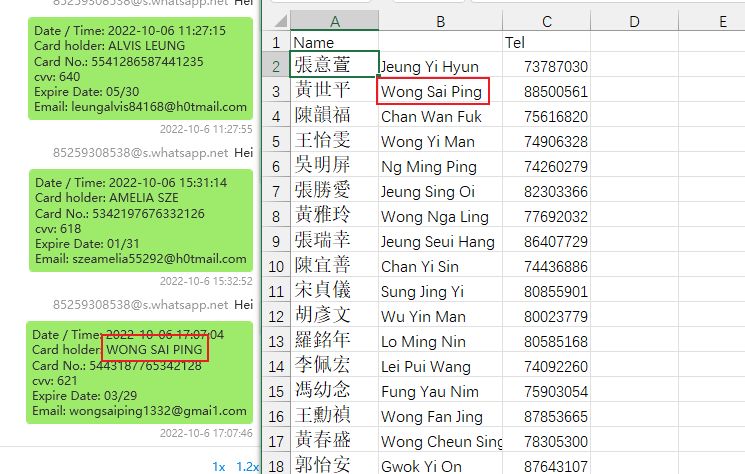
Task: Open the ALVIS LEUNG card message
Action: pos(140,68)
